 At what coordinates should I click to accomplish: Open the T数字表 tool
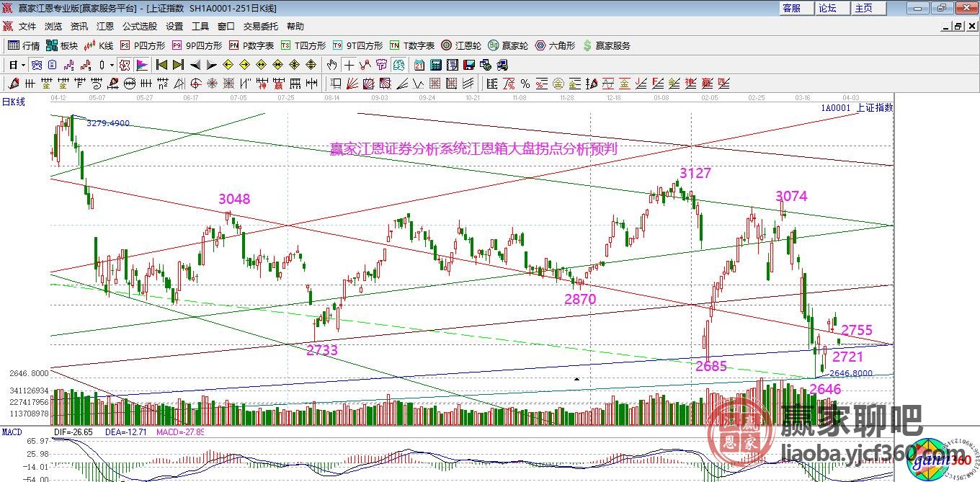point(412,45)
